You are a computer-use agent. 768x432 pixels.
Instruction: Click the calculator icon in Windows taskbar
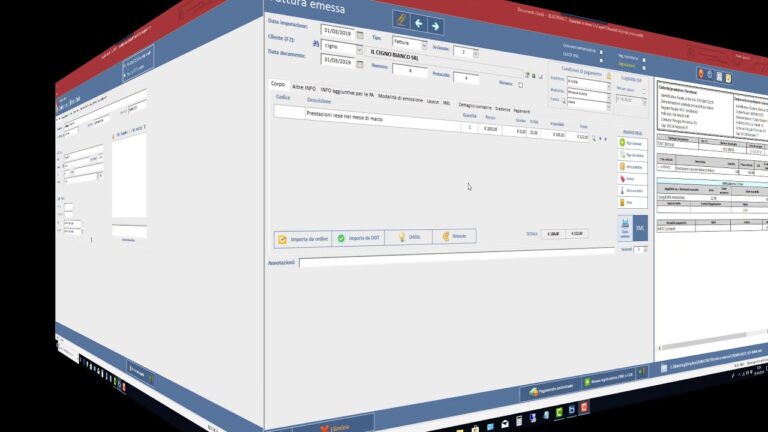point(519,421)
